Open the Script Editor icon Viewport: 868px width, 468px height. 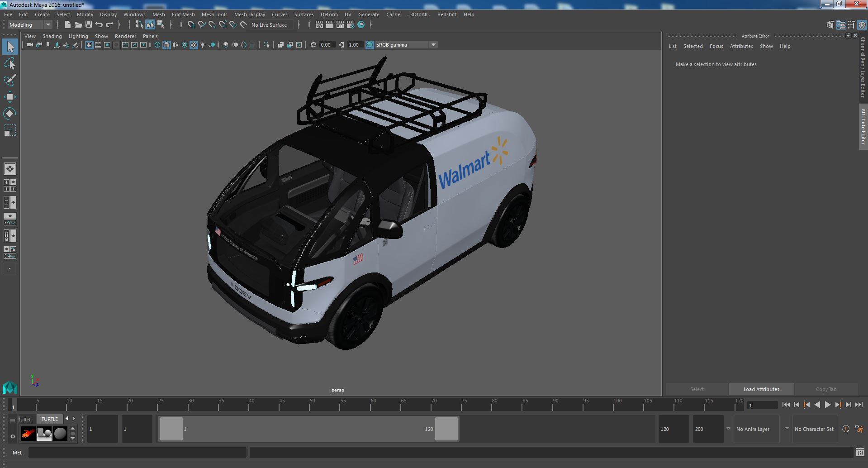[860, 453]
